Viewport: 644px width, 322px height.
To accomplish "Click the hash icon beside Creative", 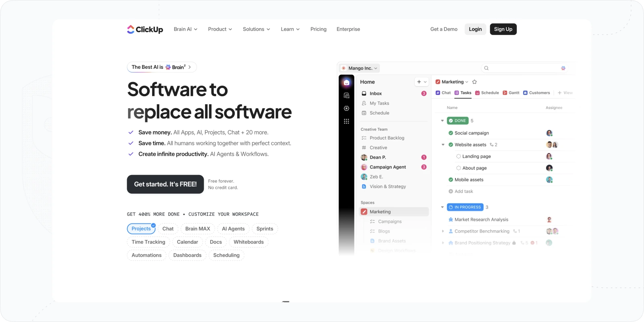I will click(364, 148).
